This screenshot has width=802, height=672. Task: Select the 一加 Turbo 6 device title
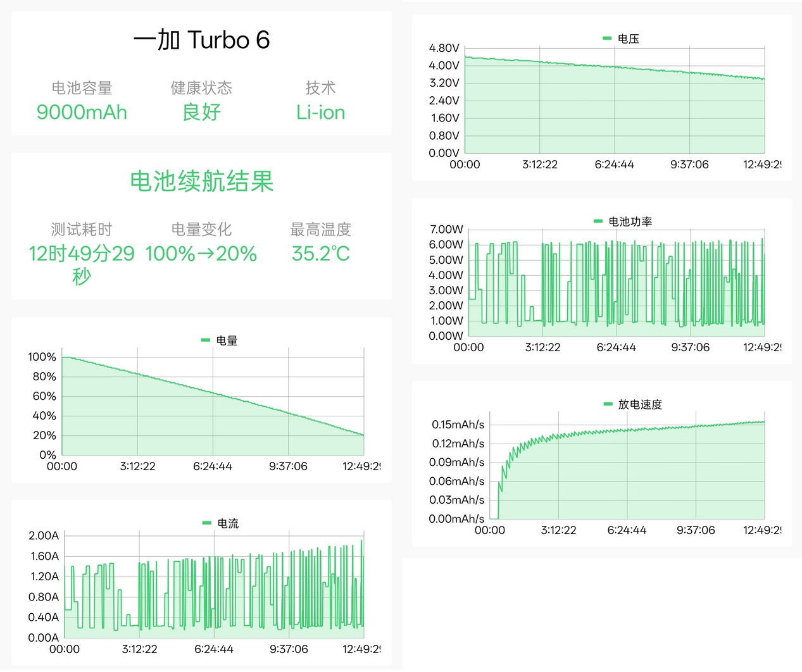[201, 40]
